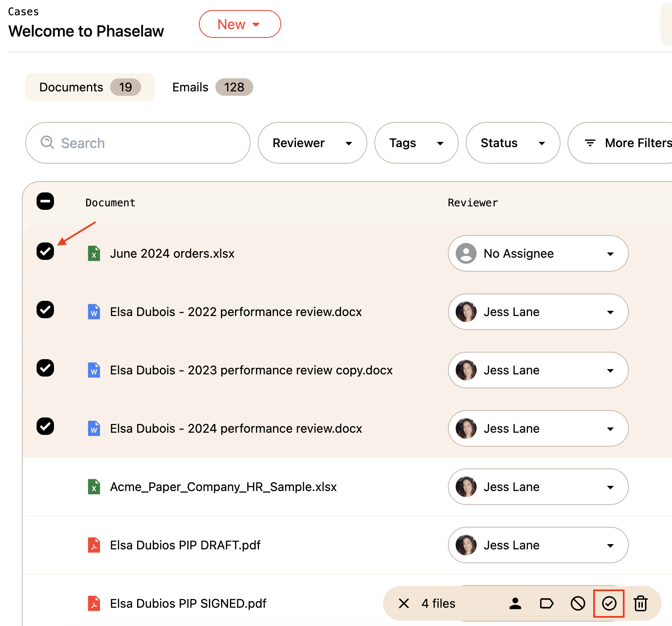The image size is (672, 626).
Task: Click the 4 files selection count
Action: point(438,603)
